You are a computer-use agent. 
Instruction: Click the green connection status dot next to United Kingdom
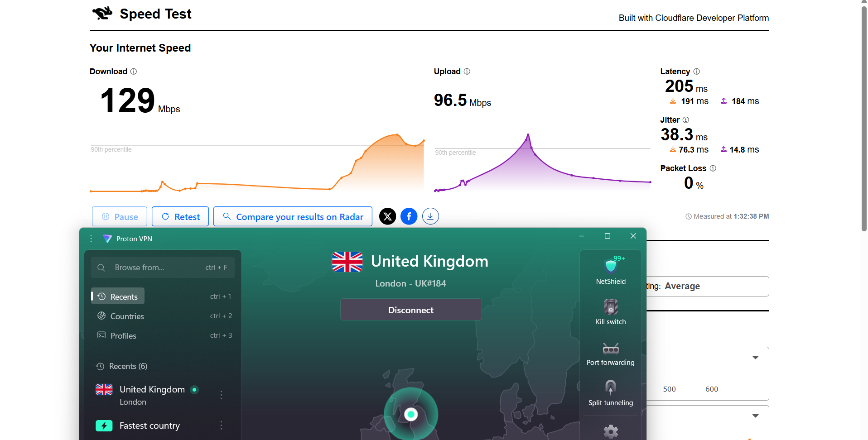(194, 389)
